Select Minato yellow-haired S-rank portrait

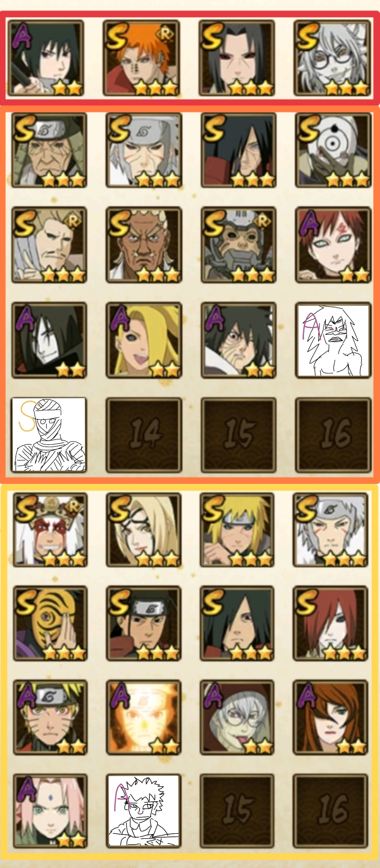237,529
